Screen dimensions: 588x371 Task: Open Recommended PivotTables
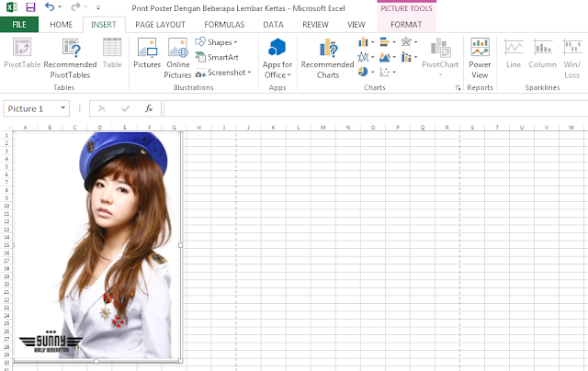point(70,59)
